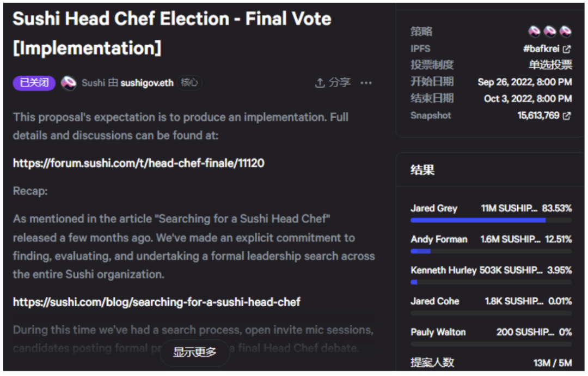The image size is (588, 376).
Task: Click the 核心 core label badge
Action: [189, 83]
